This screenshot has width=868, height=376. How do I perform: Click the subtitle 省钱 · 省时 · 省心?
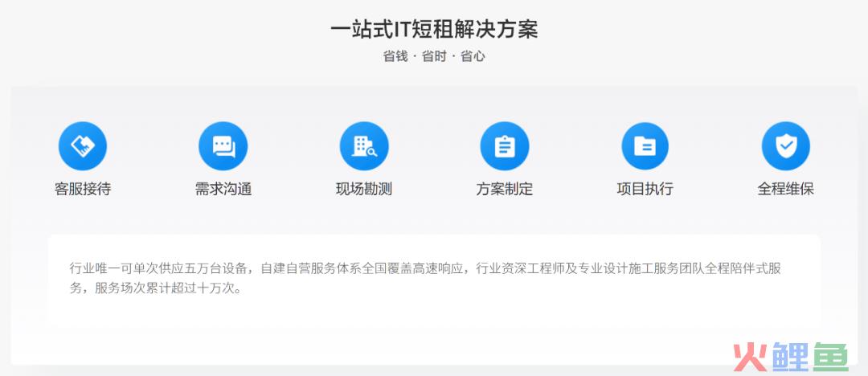tap(434, 56)
